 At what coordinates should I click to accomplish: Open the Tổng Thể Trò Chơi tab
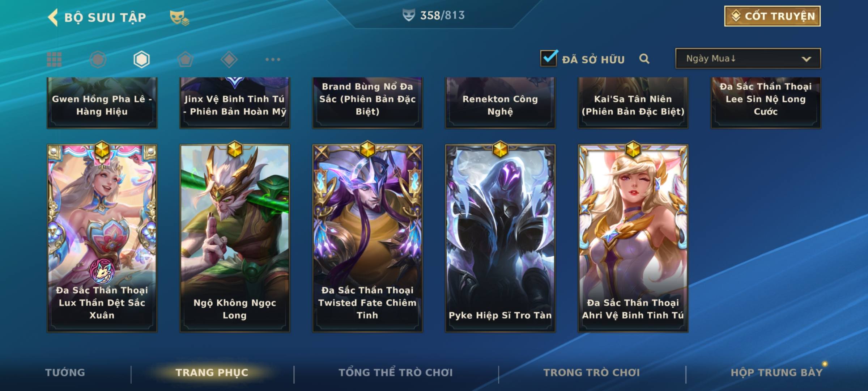point(396,372)
